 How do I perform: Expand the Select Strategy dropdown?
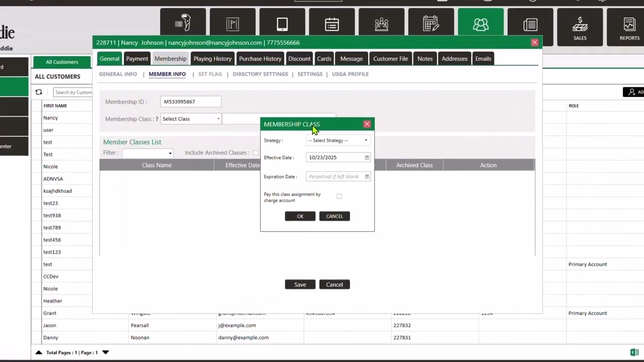click(x=338, y=140)
